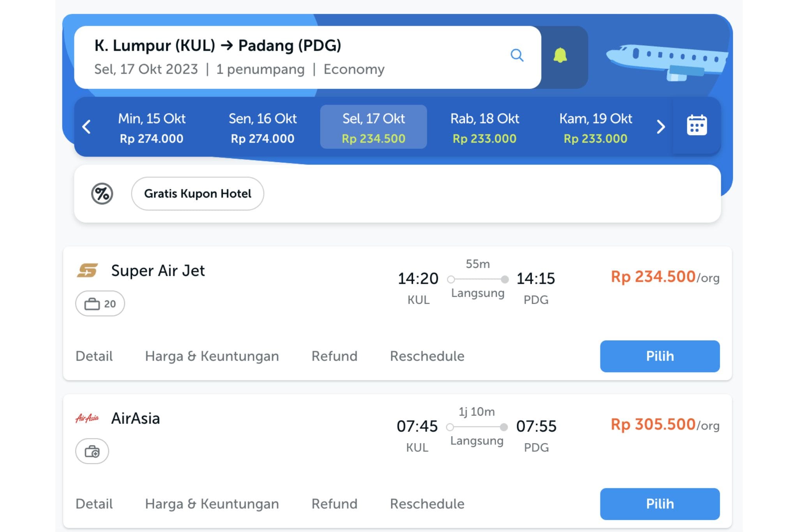The height and width of the screenshot is (532, 798).
Task: Apply the Gratis Kupon Hotel filter
Action: [x=197, y=193]
